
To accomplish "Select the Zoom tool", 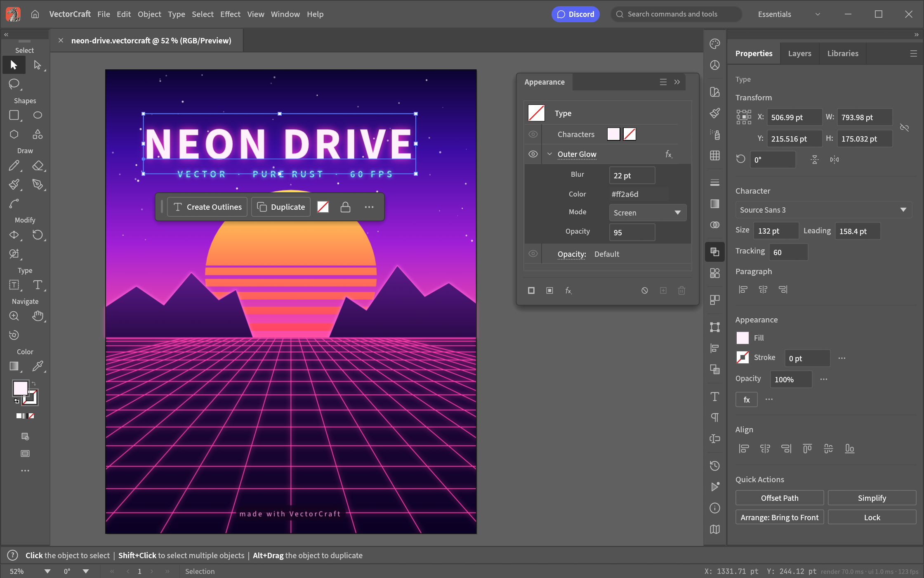I will [14, 316].
